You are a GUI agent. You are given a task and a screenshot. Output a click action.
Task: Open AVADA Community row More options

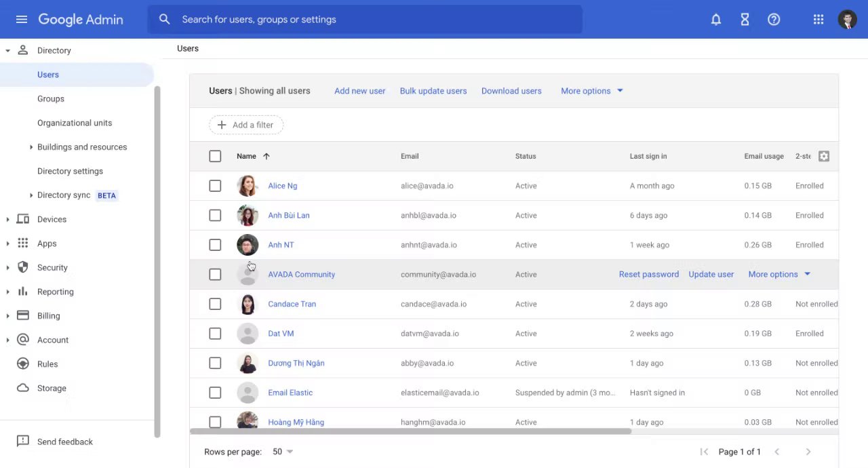pyautogui.click(x=779, y=274)
